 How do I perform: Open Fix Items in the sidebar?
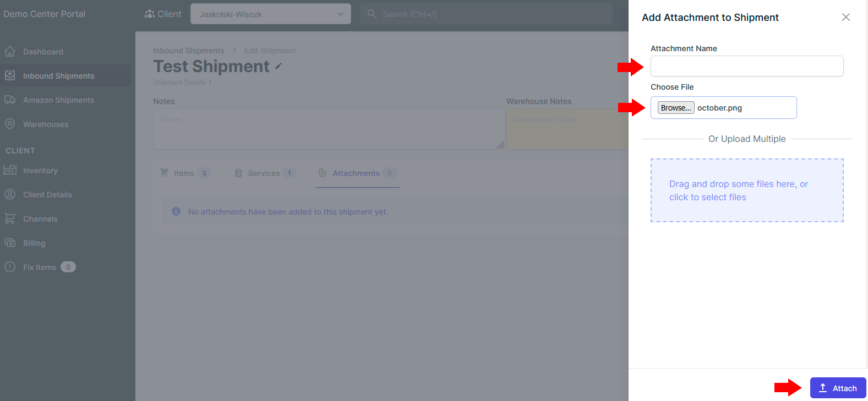pos(66,267)
